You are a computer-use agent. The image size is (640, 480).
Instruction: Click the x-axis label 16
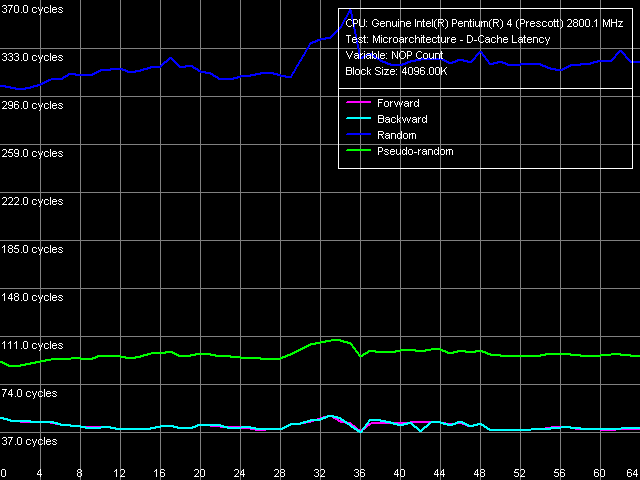click(159, 474)
